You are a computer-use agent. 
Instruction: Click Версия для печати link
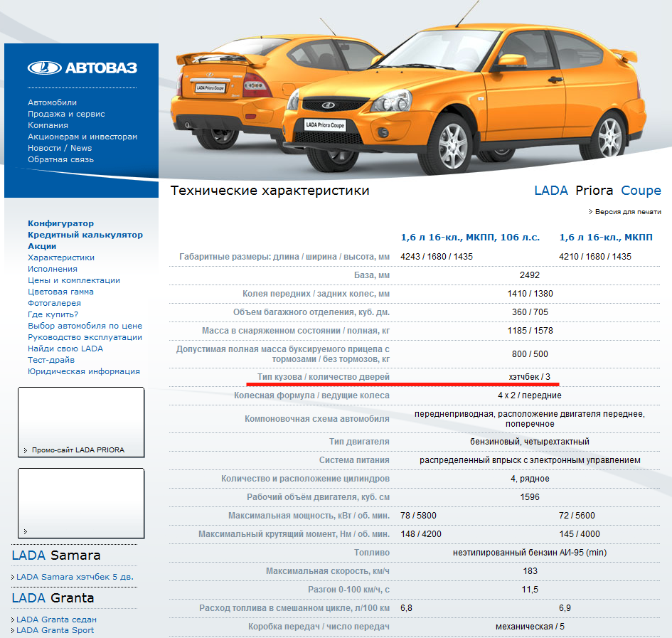pos(627,211)
